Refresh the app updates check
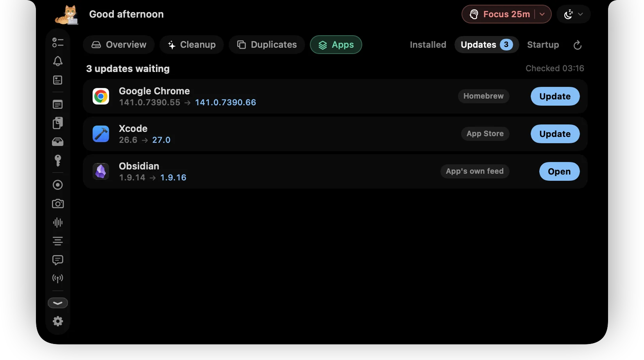 coord(578,45)
